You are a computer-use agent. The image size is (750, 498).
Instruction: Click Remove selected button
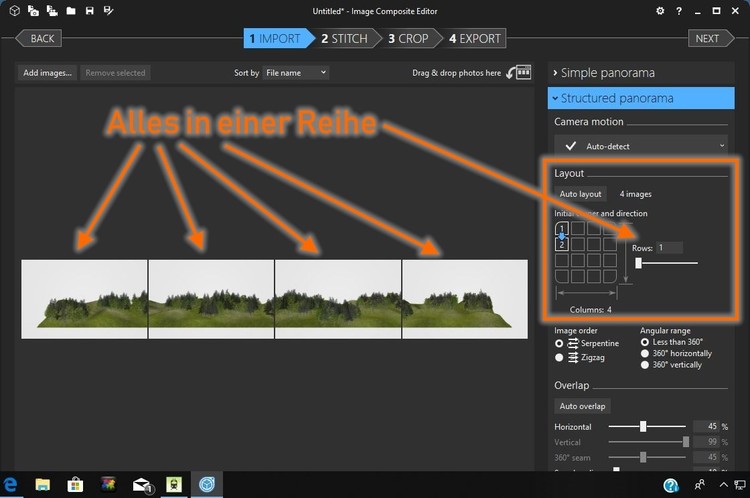tap(115, 73)
